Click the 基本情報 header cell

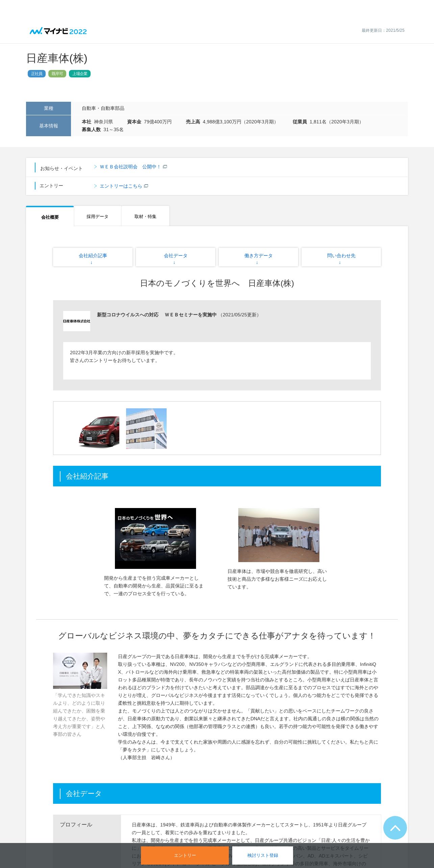(48, 126)
